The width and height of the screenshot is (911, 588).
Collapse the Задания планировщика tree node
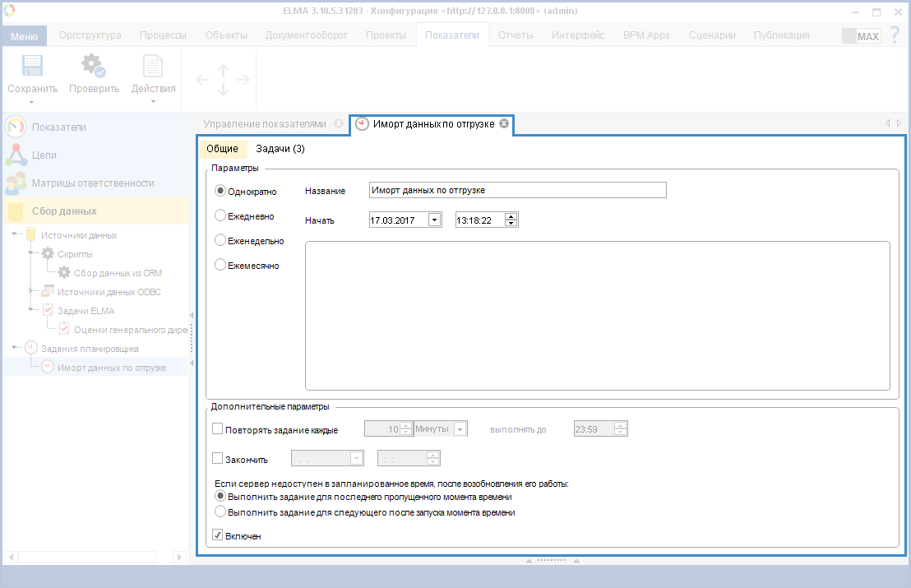pyautogui.click(x=16, y=349)
